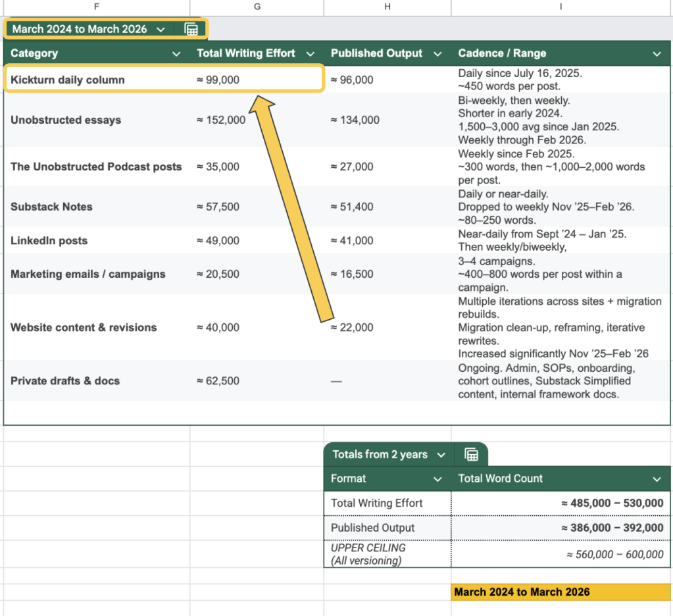Open the March 2024 to March 2026 table menu
This screenshot has width=673, height=616.
[x=161, y=29]
